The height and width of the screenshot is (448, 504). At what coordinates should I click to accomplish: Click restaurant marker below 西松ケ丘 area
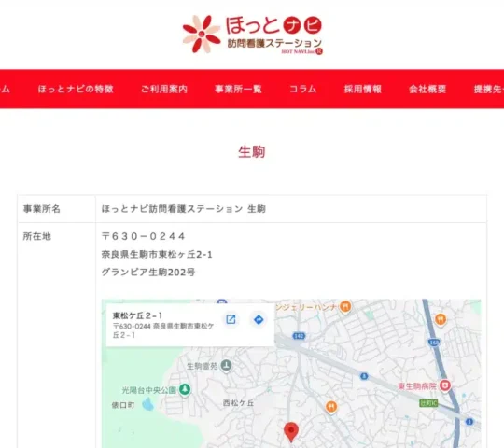pos(331,407)
